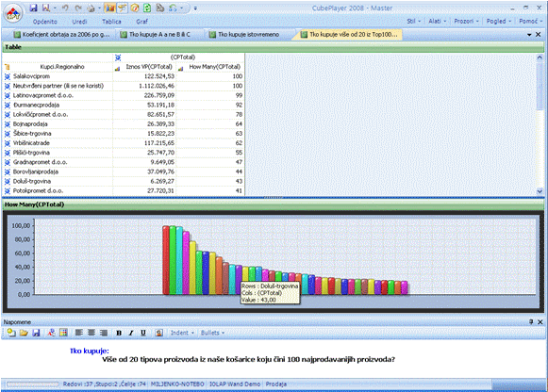Click the table's scroll-down arrow

[540, 191]
